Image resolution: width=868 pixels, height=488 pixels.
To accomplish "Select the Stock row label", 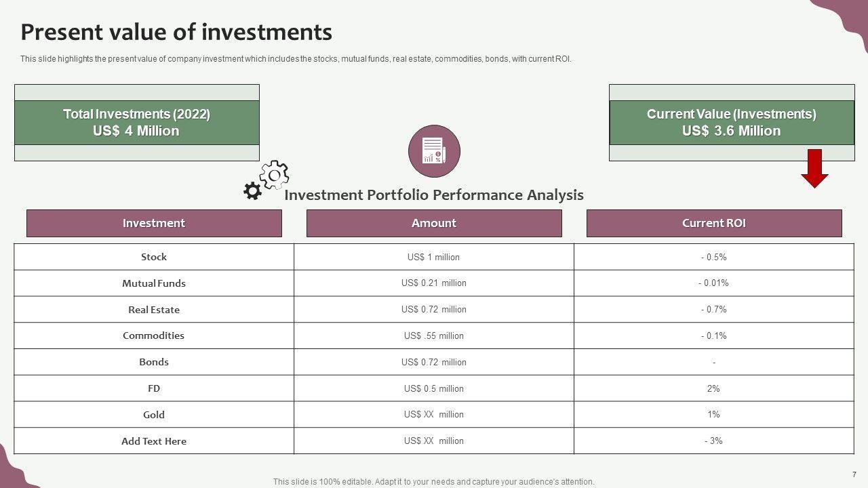I will [154, 257].
